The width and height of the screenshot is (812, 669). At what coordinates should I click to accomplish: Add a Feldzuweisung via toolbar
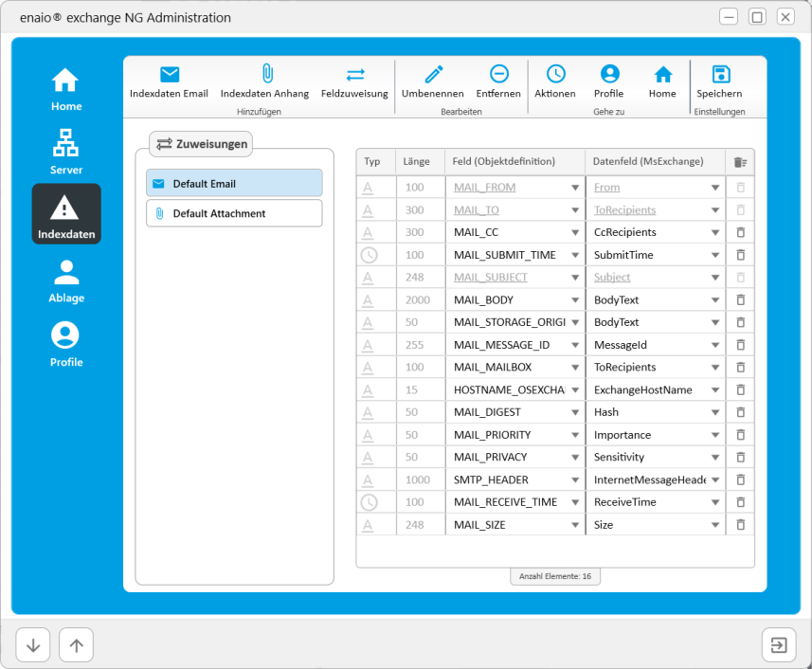coord(354,81)
